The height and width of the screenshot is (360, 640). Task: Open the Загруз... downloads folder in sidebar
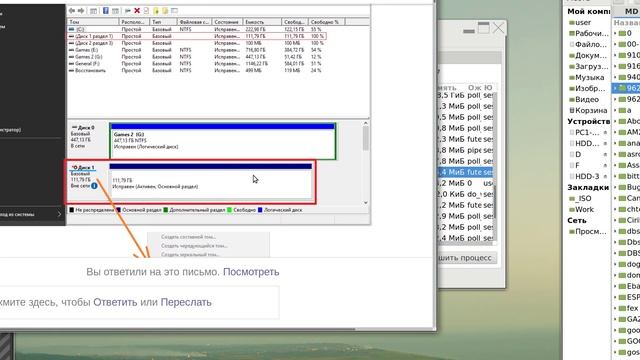[x=588, y=67]
